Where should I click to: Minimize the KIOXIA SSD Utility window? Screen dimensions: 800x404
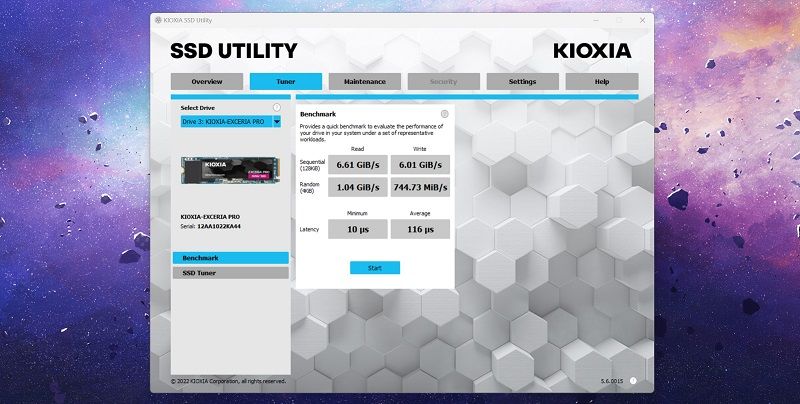point(596,20)
